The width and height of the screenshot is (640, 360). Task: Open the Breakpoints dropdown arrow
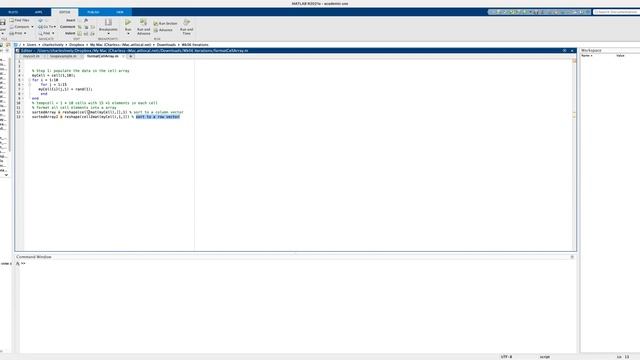point(108,33)
